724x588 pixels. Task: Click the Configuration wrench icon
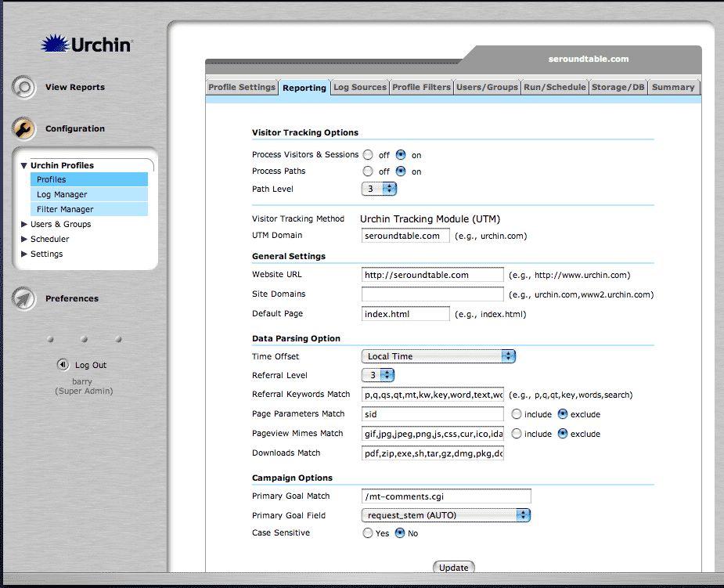point(23,128)
